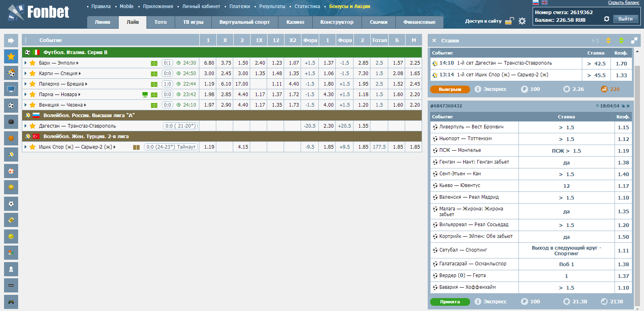Click the Скрыть баланс link
This screenshot has width=644, height=311.
[623, 3]
